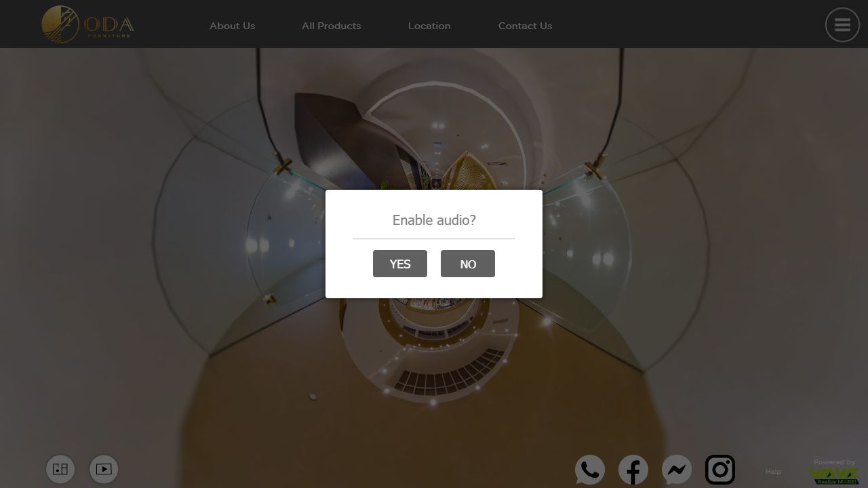
Task: Open the About Us menu item
Action: 232,26
